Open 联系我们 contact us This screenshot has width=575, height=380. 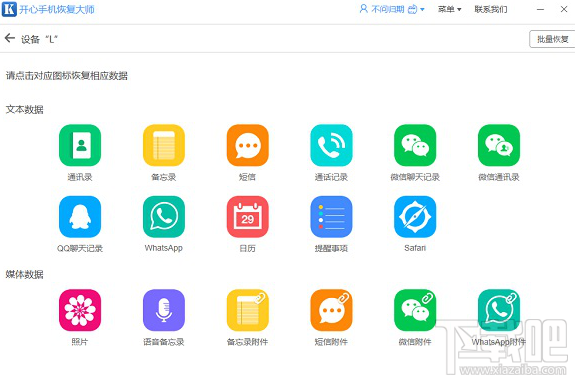491,9
